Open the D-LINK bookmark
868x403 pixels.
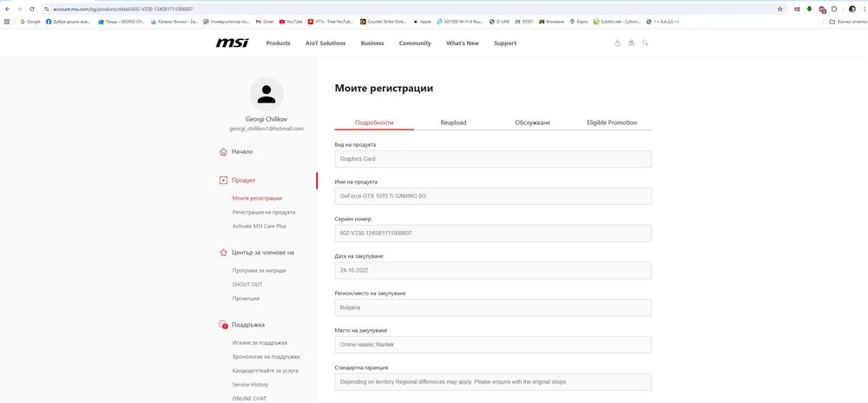[x=499, y=22]
